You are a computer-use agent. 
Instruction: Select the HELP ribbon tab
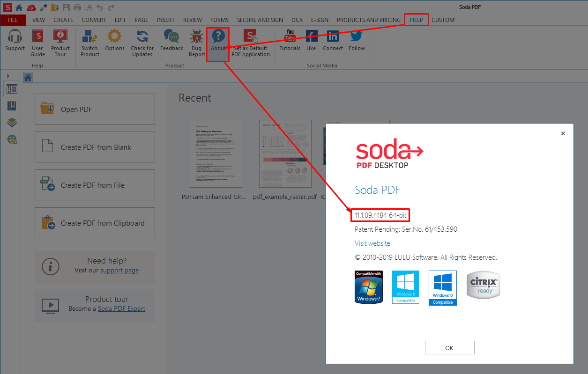coord(416,20)
